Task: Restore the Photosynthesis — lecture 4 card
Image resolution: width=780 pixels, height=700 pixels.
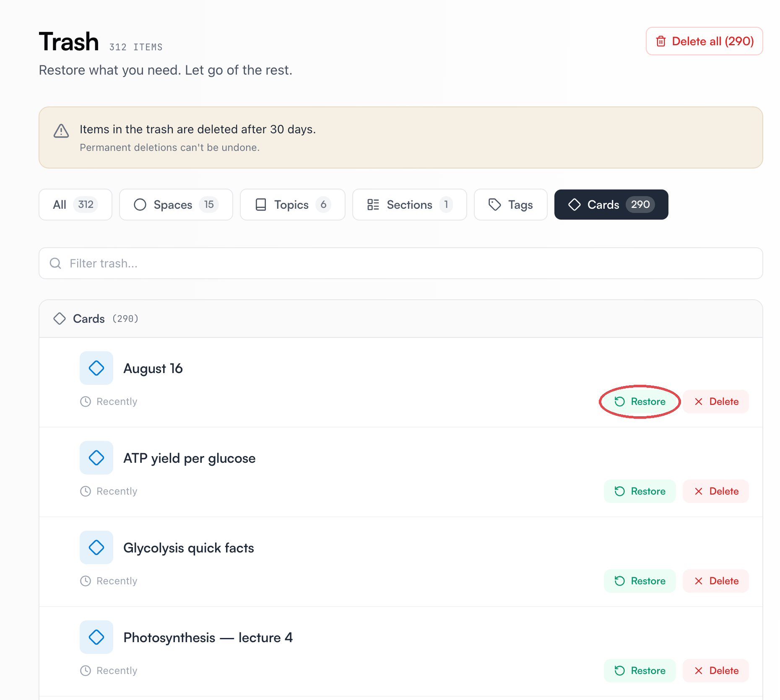Action: pyautogui.click(x=640, y=671)
